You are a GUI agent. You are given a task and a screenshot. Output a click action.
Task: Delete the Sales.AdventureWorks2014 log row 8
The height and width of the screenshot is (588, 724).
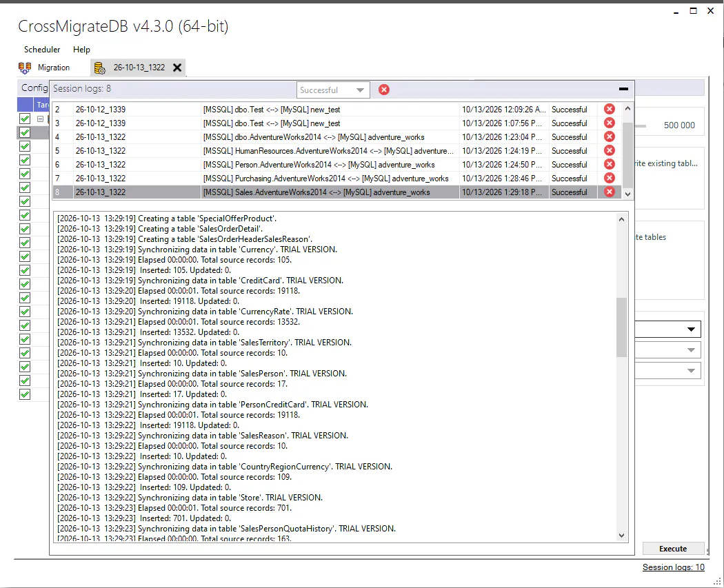(609, 192)
